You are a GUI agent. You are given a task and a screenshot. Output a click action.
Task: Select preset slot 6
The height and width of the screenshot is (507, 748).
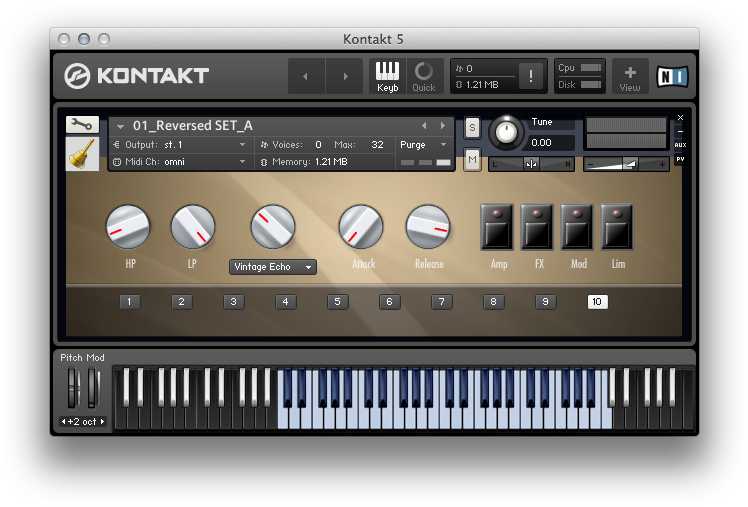[x=389, y=301]
